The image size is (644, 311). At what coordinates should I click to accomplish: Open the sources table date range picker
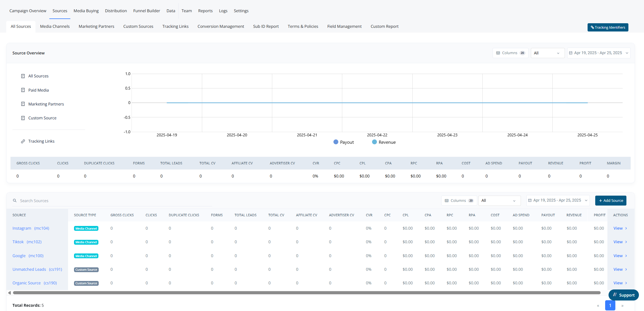[x=558, y=200]
